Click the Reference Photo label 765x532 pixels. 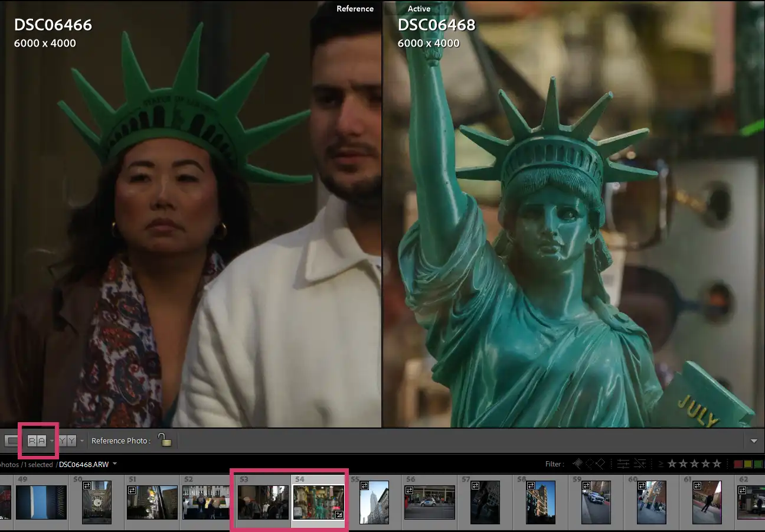click(122, 440)
